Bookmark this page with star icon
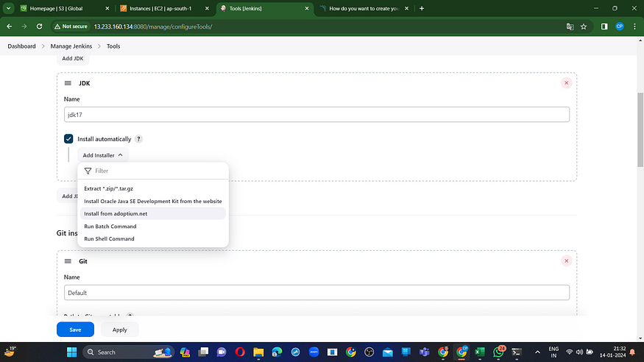The width and height of the screenshot is (644, 362). coord(584,26)
